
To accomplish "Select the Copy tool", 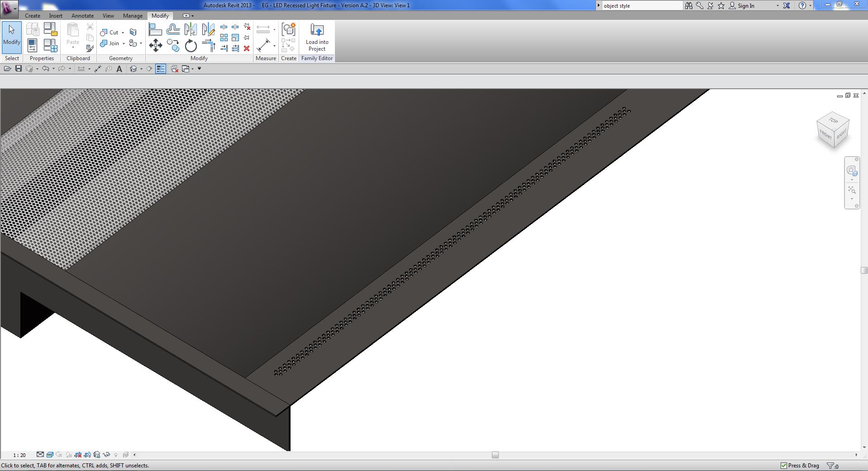I will point(173,45).
